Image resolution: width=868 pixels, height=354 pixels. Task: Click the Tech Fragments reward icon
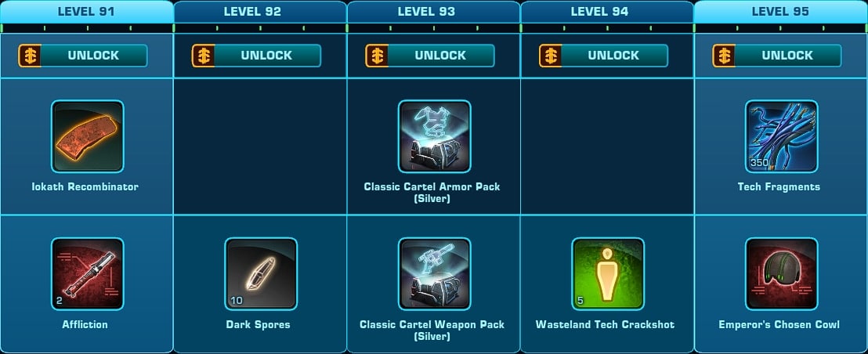click(782, 136)
